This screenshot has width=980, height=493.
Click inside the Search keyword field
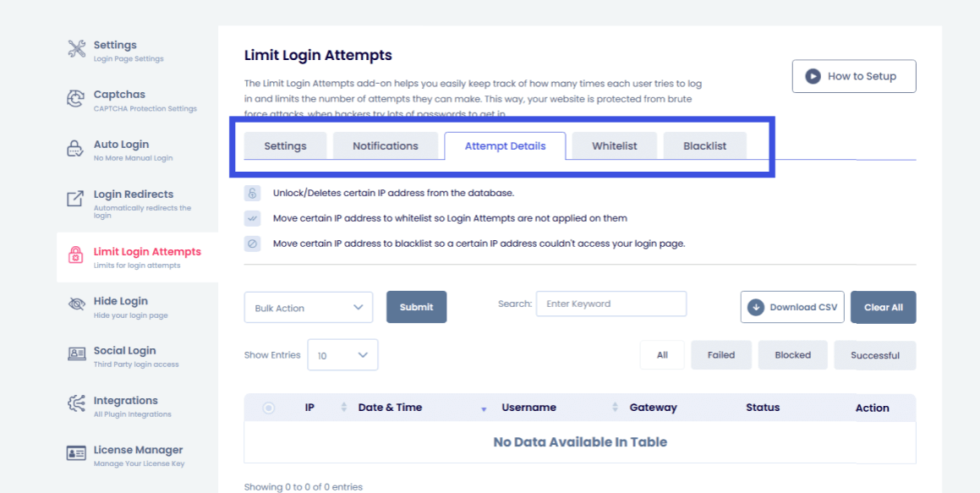point(610,304)
